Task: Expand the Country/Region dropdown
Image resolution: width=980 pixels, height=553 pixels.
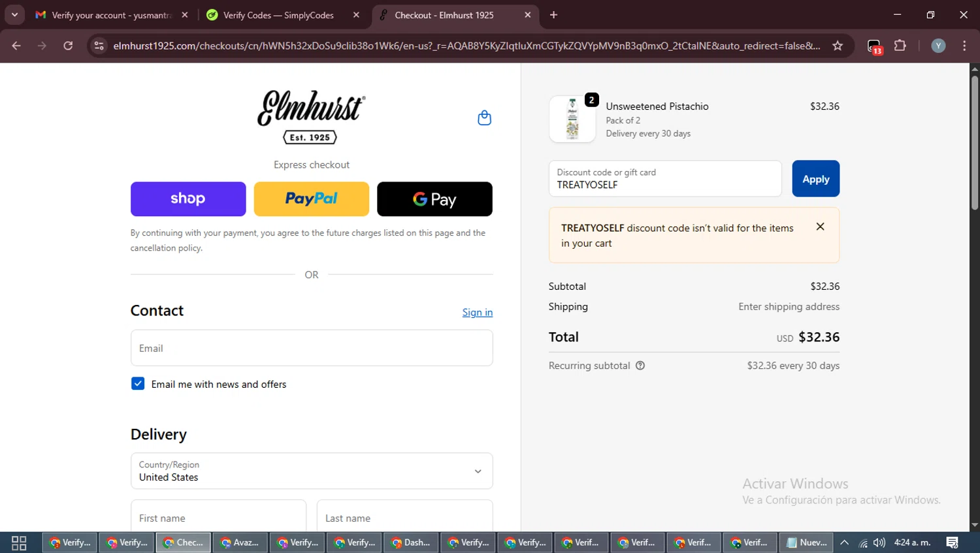Action: (x=312, y=471)
